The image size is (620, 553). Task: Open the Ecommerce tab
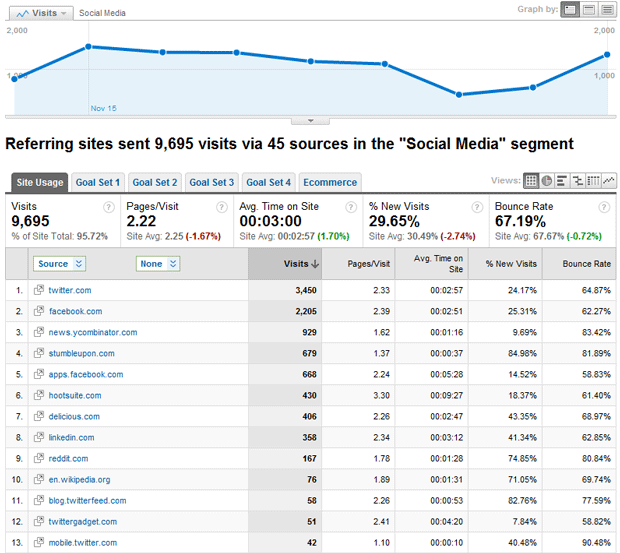pyautogui.click(x=329, y=182)
